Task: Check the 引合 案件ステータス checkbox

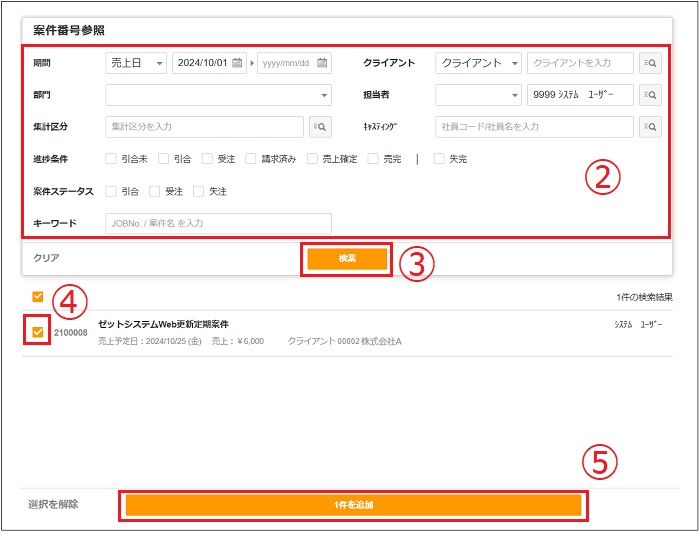Action: [111, 192]
